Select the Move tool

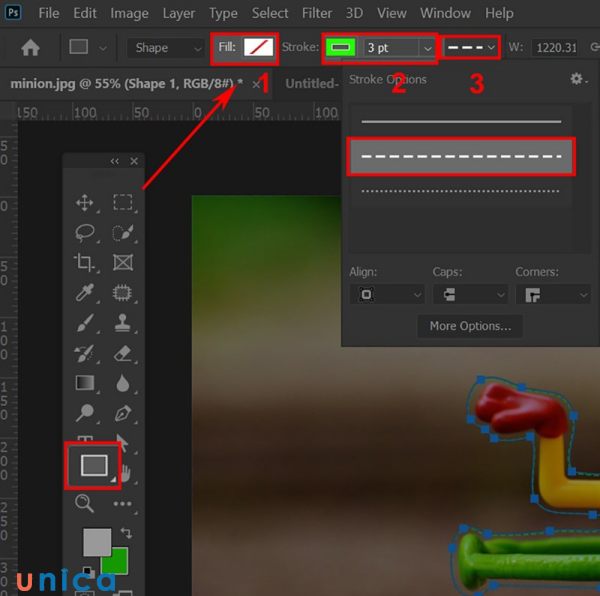point(85,203)
